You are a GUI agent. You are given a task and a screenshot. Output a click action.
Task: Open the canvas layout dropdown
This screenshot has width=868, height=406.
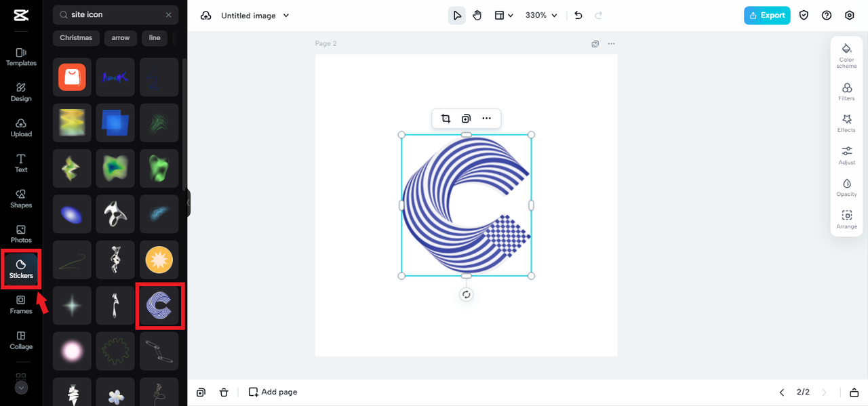click(503, 16)
